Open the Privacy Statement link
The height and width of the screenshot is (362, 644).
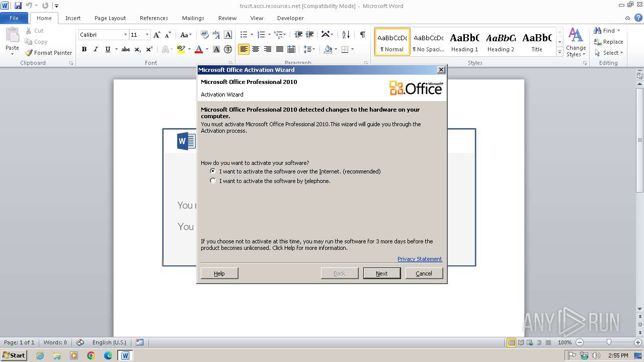click(420, 259)
